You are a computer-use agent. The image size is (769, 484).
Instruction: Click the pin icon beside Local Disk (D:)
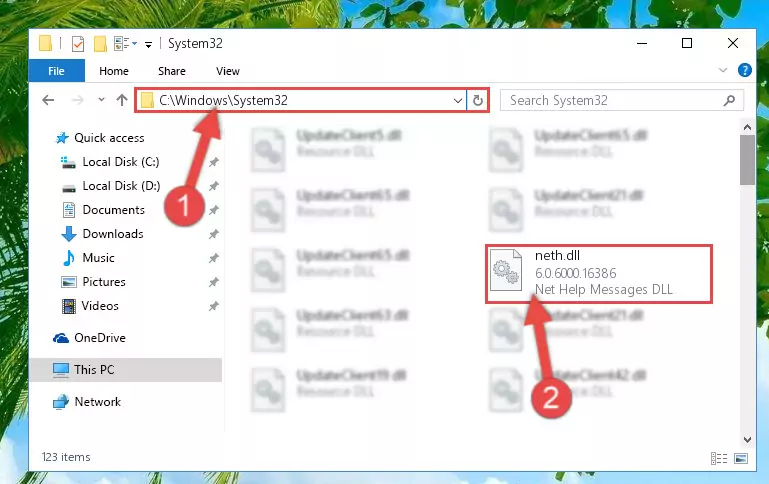[x=213, y=186]
